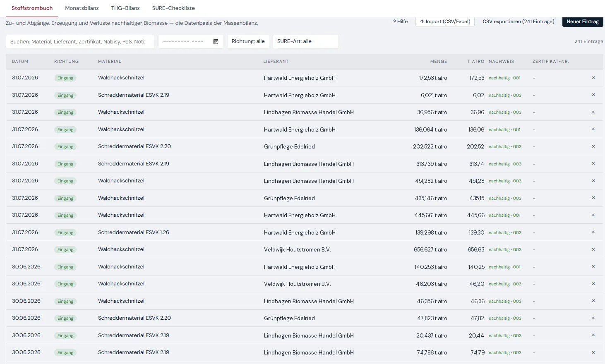The image size is (605, 364).
Task: Delete the 47,823 t Grünpflege entry
Action: click(x=593, y=318)
